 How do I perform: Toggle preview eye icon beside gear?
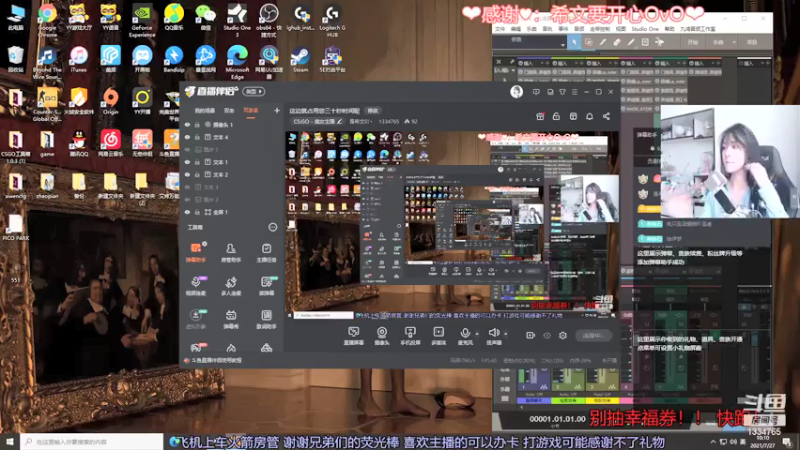(x=546, y=335)
